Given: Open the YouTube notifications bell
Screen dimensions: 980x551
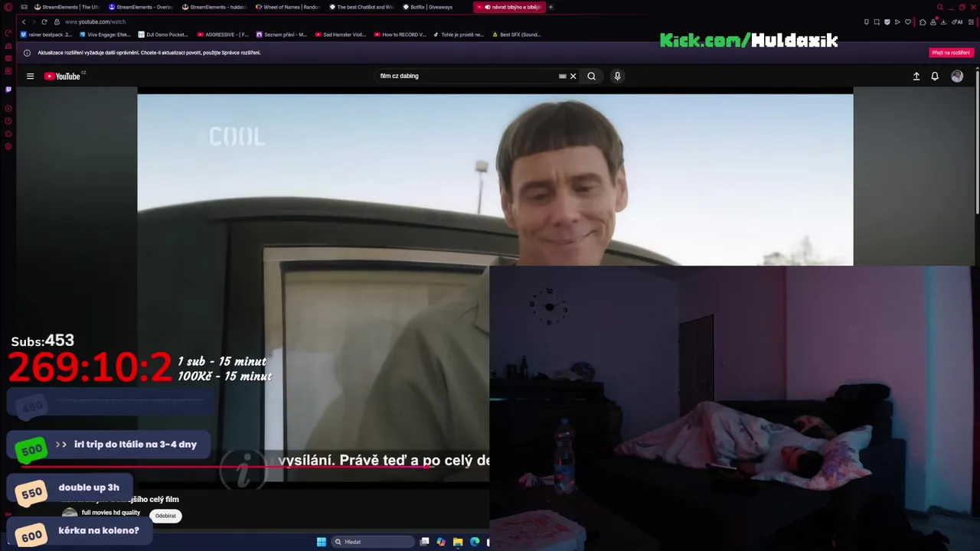Looking at the screenshot, I should pyautogui.click(x=935, y=76).
